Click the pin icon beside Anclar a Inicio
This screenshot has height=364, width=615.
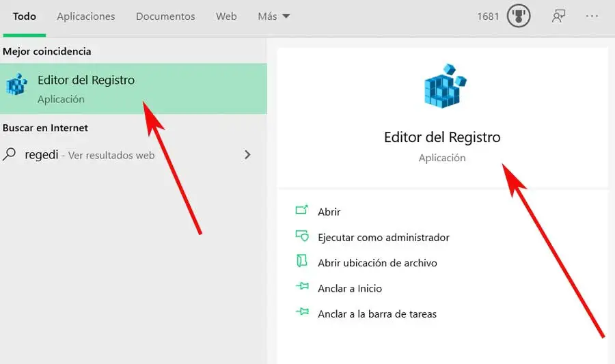click(x=302, y=286)
